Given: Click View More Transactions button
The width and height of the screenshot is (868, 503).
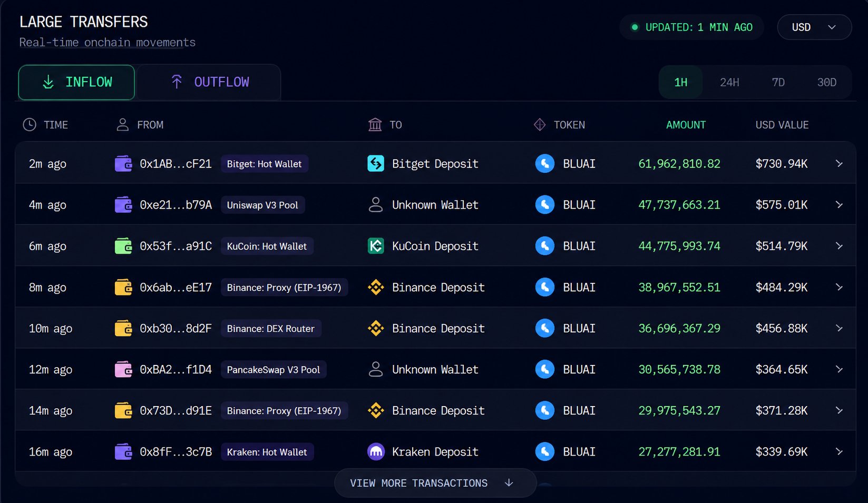Looking at the screenshot, I should (x=435, y=483).
